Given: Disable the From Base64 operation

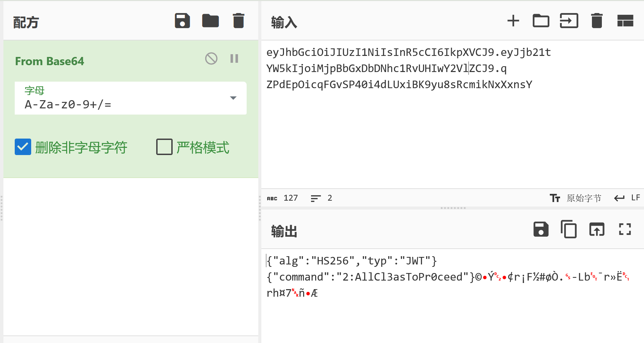Looking at the screenshot, I should click(211, 59).
